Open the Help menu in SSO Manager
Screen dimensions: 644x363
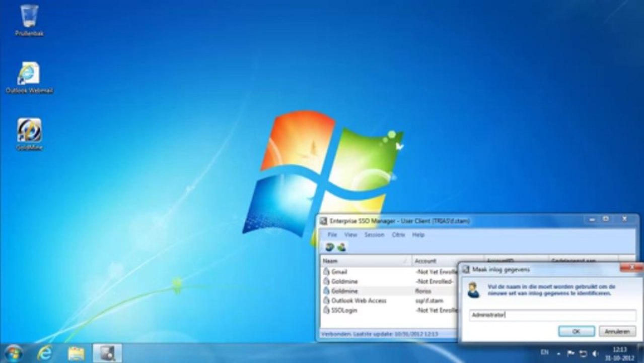click(418, 234)
